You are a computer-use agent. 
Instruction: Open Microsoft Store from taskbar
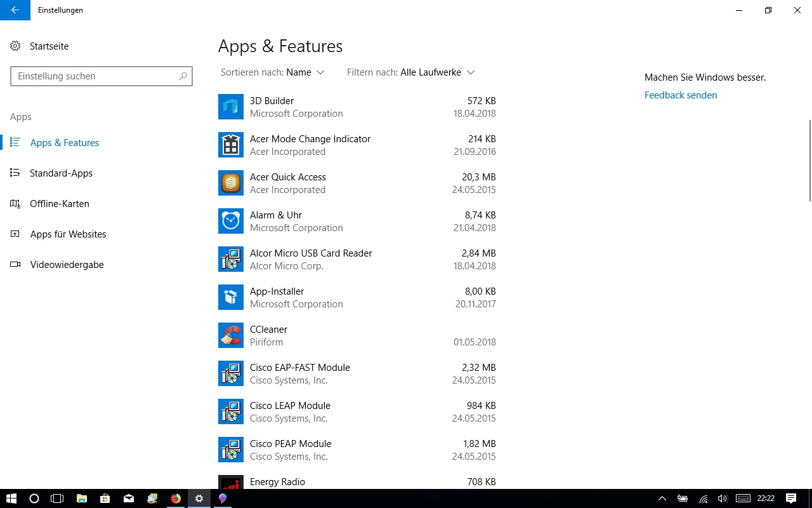pos(105,498)
